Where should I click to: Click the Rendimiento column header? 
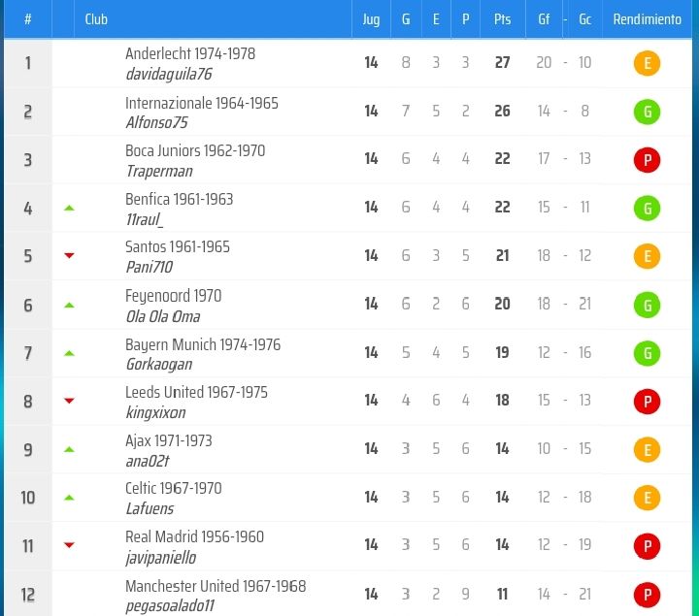coord(647,19)
